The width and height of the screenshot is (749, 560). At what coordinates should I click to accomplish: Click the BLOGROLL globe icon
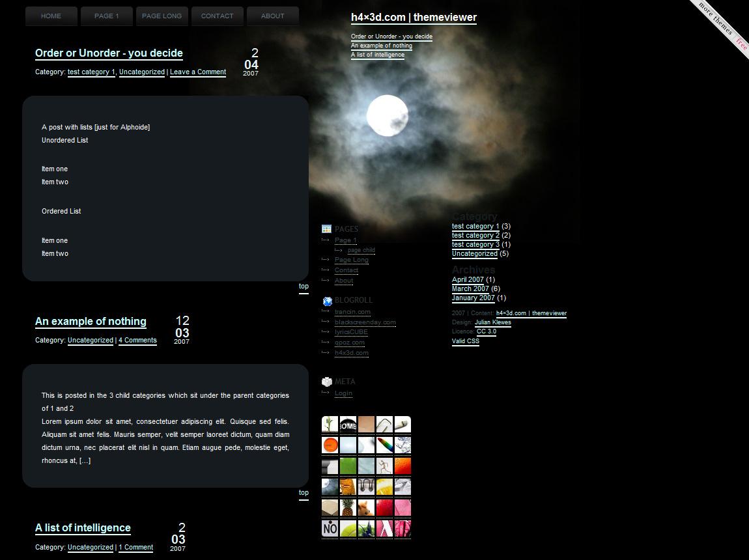(326, 300)
